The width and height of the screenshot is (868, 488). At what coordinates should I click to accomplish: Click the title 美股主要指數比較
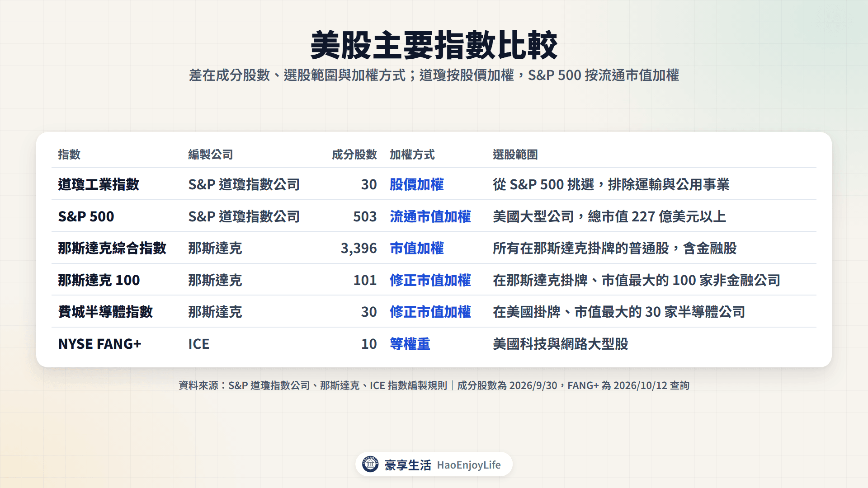(434, 45)
